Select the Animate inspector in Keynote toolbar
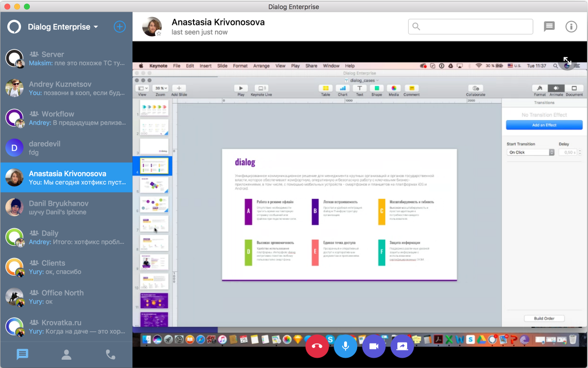The height and width of the screenshot is (368, 588). [x=556, y=89]
